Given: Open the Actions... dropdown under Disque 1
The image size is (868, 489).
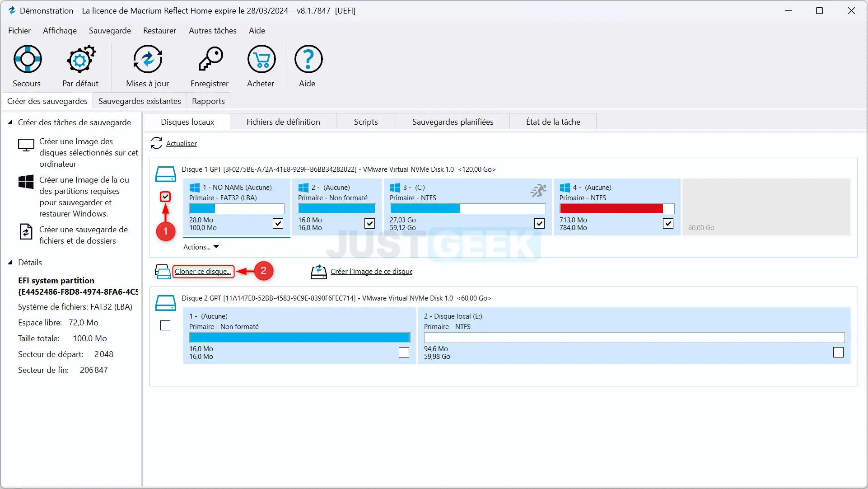Looking at the screenshot, I should coord(201,247).
